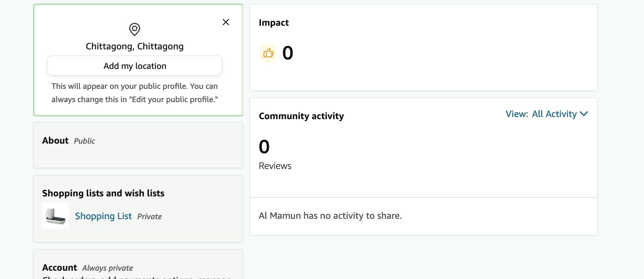The image size is (644, 279).
Task: Open the Shopping List link
Action: pyautogui.click(x=103, y=216)
